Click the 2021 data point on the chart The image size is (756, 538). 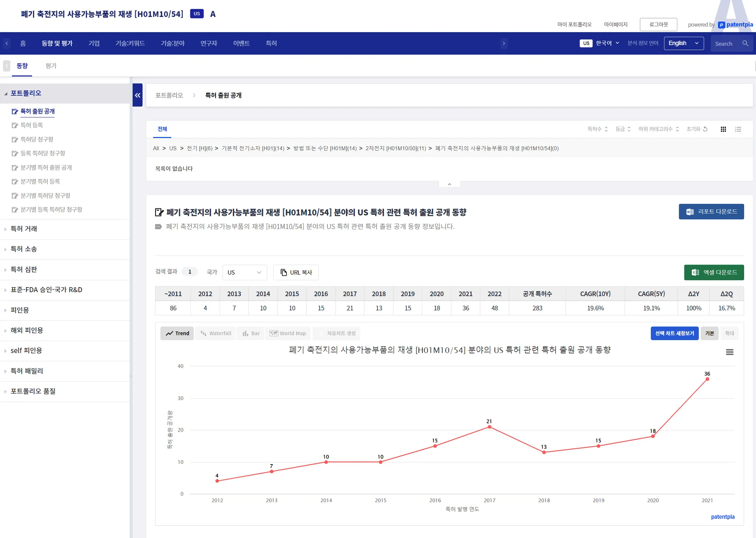[x=707, y=379]
